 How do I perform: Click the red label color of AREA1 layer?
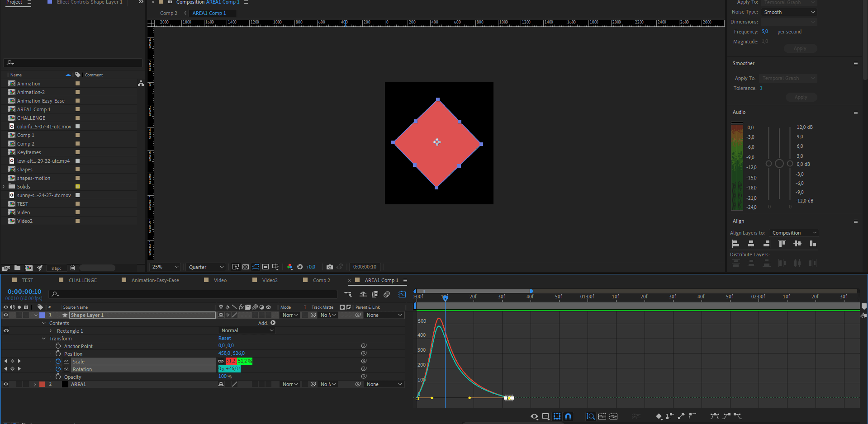coord(42,384)
